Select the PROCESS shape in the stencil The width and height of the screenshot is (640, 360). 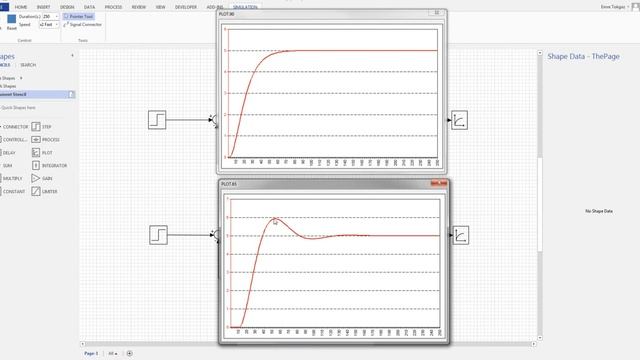pyautogui.click(x=45, y=140)
